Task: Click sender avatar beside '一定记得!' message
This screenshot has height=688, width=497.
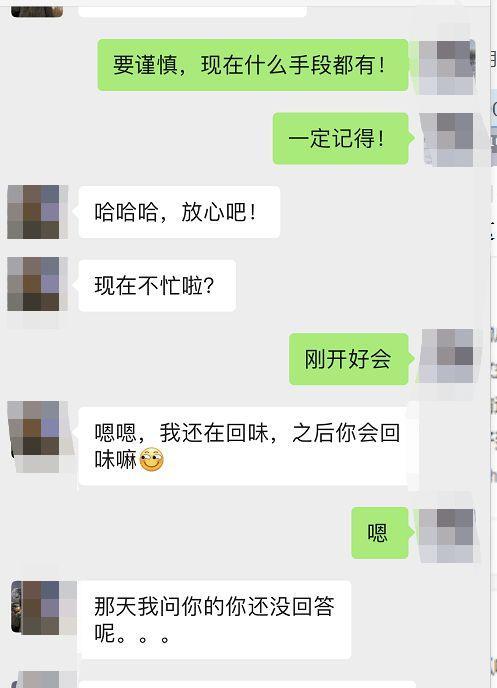Action: coord(447,140)
